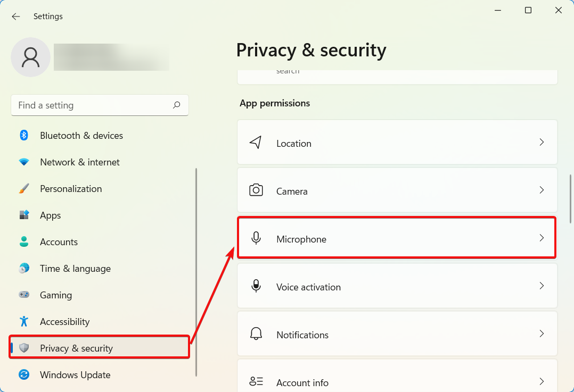Expand Location chevron arrow
The width and height of the screenshot is (574, 392).
[542, 142]
